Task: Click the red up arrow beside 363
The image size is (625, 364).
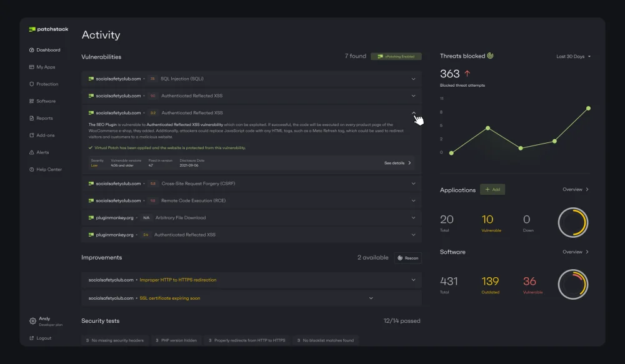Action: (x=467, y=74)
